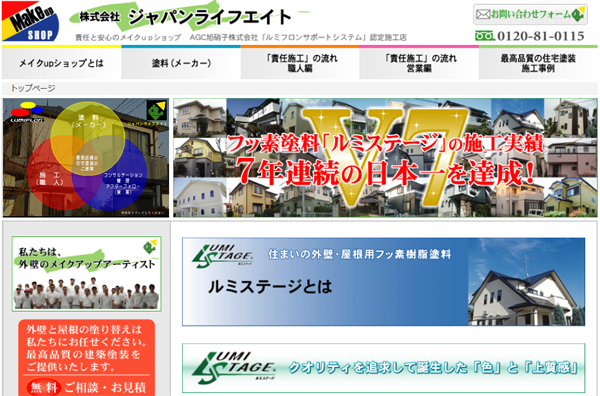600x396 pixels.
Task: Click the 無料 oval badge
Action: pos(44,388)
